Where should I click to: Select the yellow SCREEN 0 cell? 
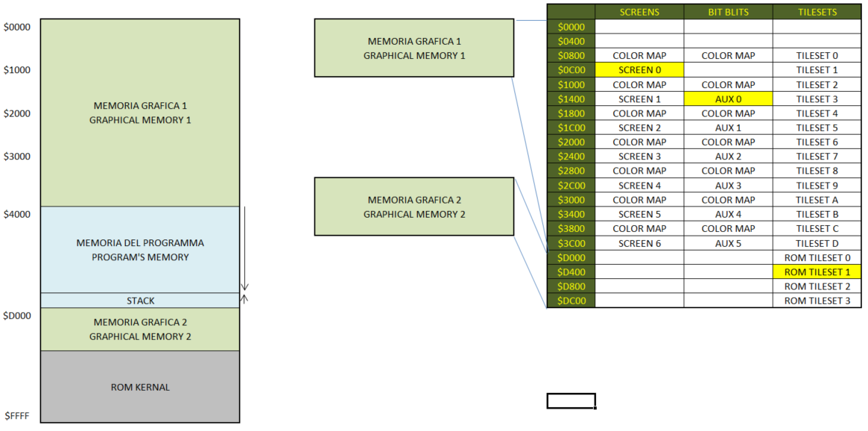[639, 70]
